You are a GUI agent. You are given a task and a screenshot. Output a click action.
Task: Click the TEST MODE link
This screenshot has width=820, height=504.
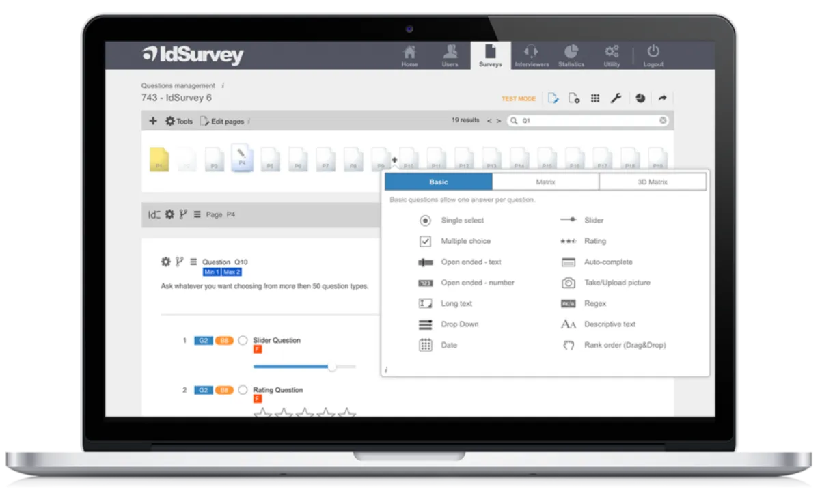point(519,99)
